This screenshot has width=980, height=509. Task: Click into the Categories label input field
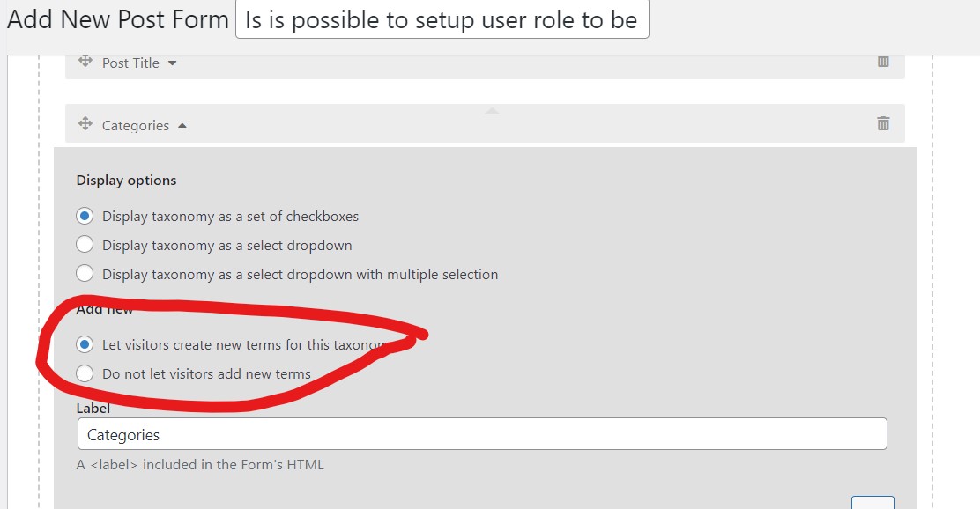pos(482,434)
